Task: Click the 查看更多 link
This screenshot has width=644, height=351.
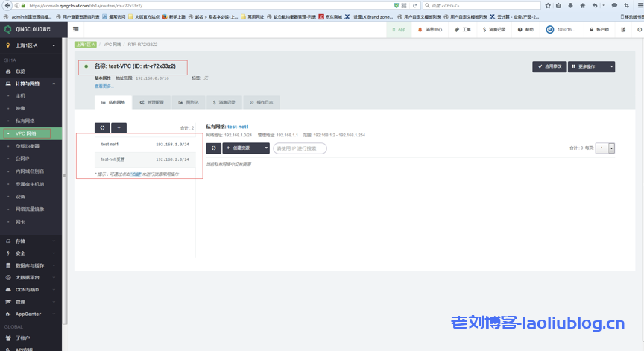Action: tap(103, 86)
